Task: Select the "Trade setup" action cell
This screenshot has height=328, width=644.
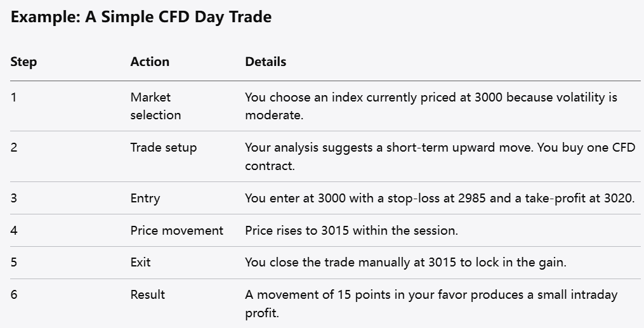Action: pyautogui.click(x=163, y=147)
